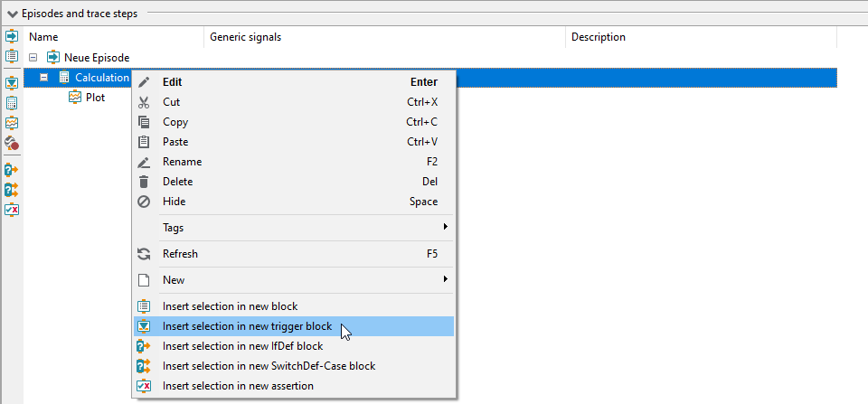Click the Name column header

[x=114, y=37]
